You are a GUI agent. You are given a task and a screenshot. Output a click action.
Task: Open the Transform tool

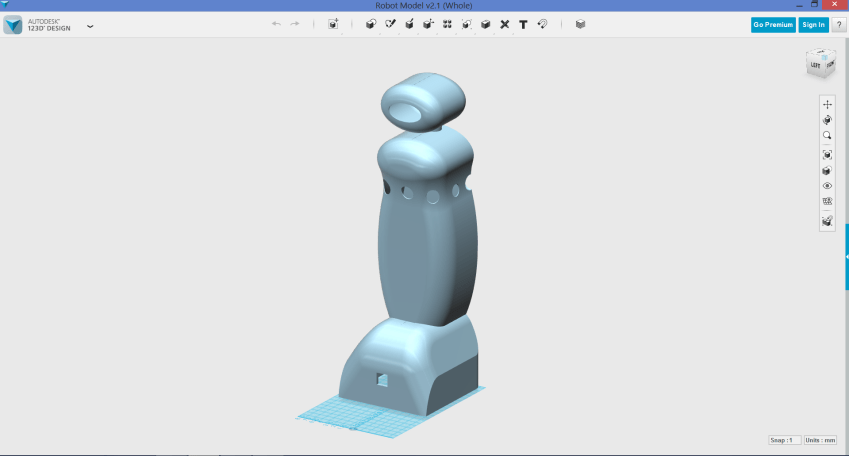(x=333, y=24)
